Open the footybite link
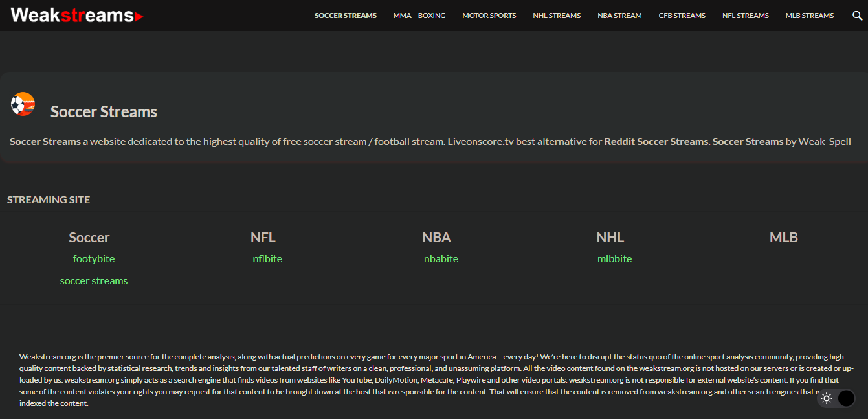868x419 pixels. pos(94,259)
